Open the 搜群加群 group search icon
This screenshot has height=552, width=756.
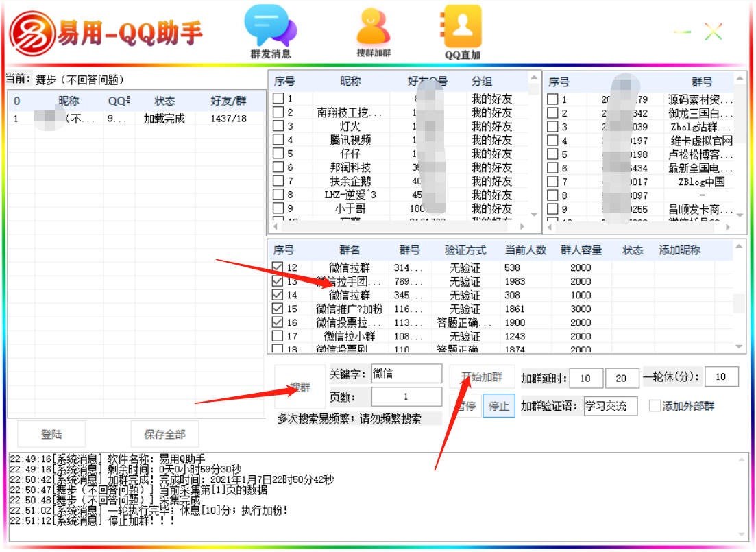click(x=374, y=32)
